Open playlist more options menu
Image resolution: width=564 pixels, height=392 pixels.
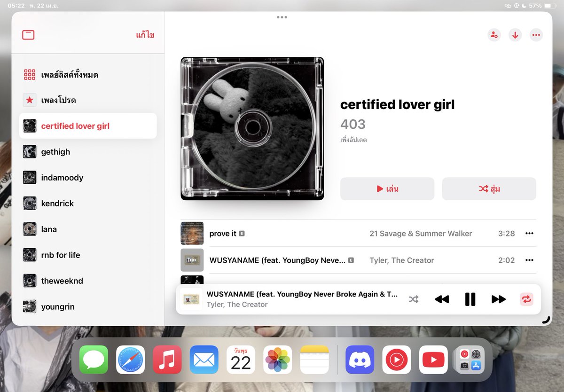pos(536,35)
